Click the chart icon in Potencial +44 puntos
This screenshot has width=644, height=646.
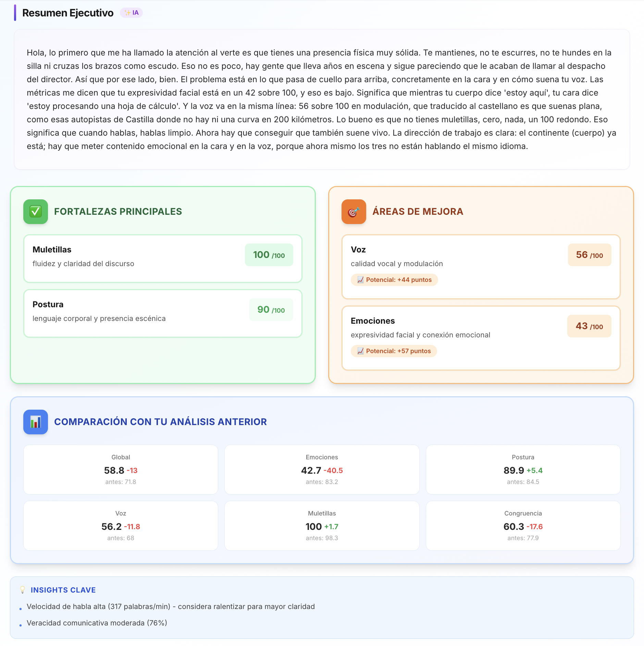(360, 280)
